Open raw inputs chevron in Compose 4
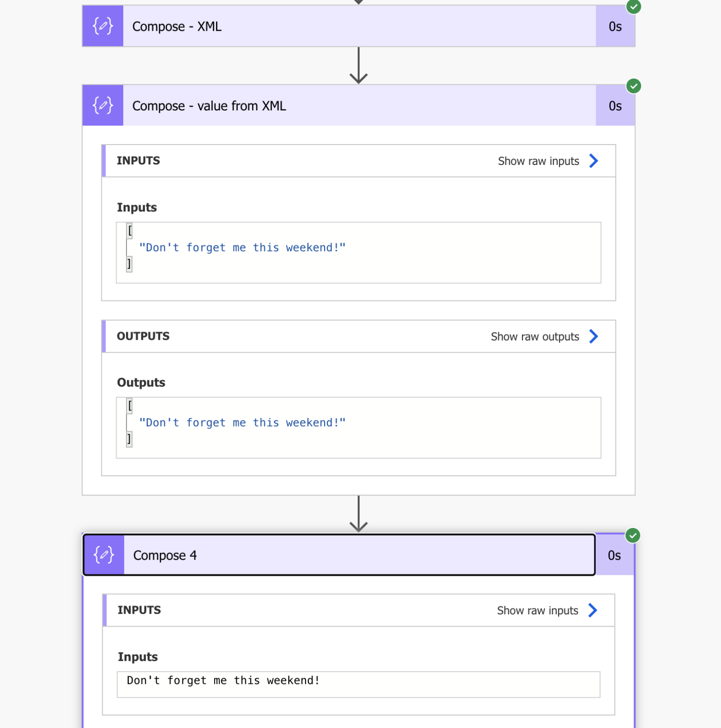721x728 pixels. pyautogui.click(x=593, y=610)
